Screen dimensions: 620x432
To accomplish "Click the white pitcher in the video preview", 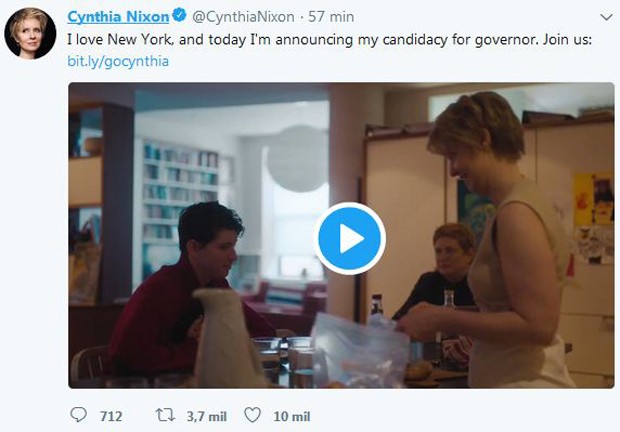I will (227, 338).
